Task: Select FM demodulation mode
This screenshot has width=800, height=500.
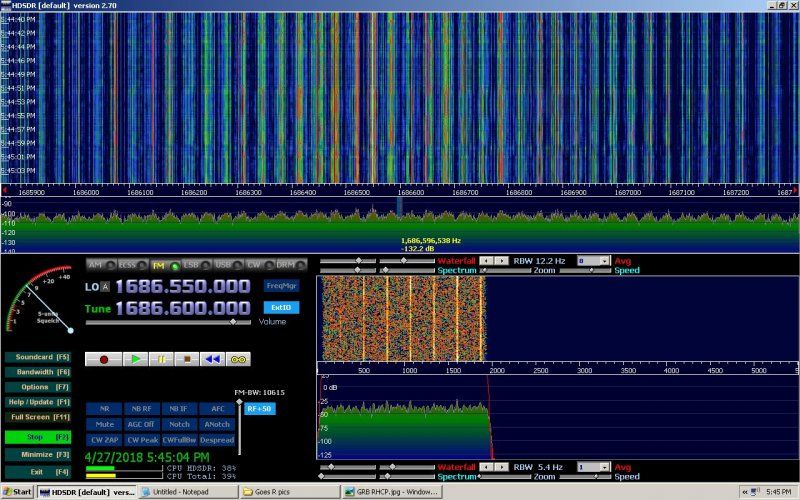Action: (165, 265)
